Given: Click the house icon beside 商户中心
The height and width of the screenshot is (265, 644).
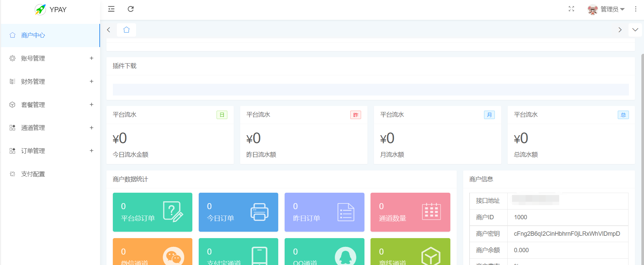Looking at the screenshot, I should point(12,35).
